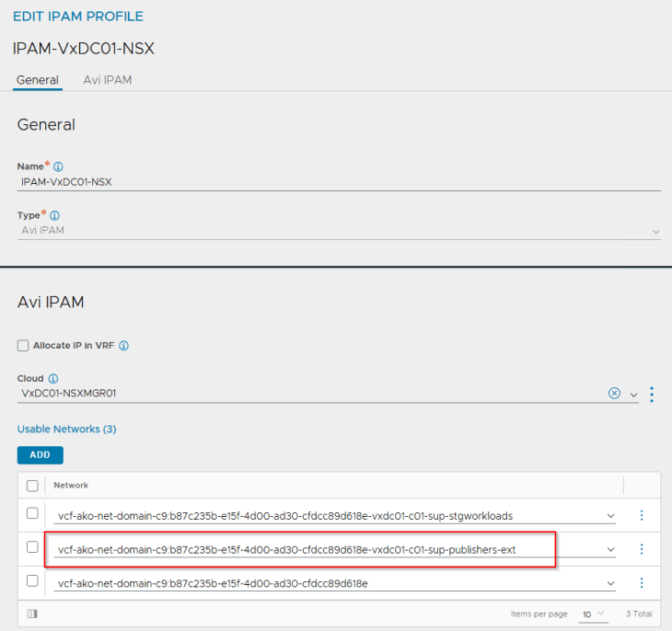Click the info icon beside Cloud label

click(x=53, y=378)
